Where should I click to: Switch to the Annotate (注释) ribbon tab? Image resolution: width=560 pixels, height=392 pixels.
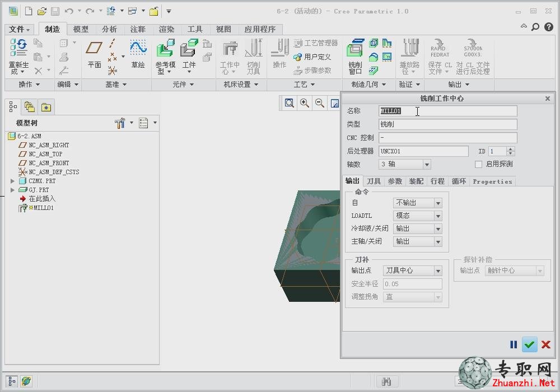138,29
